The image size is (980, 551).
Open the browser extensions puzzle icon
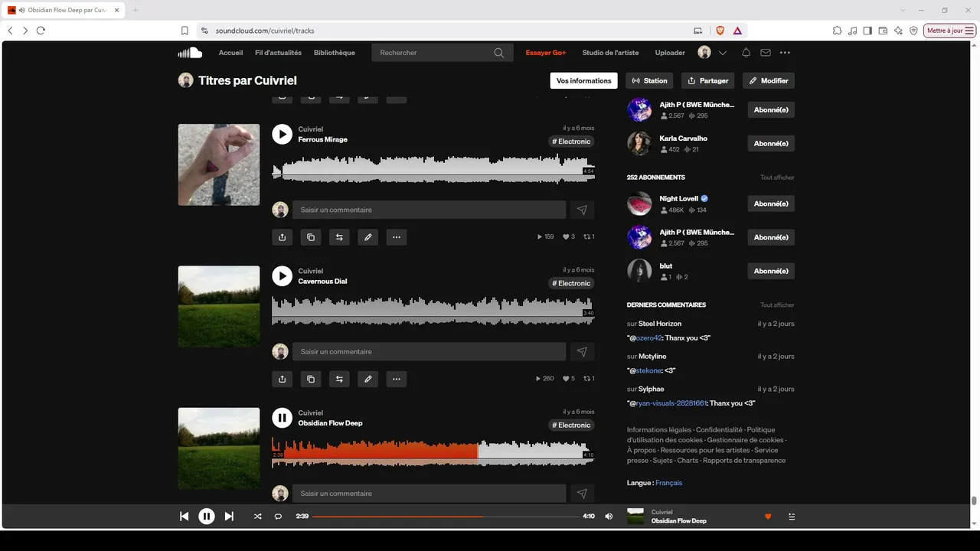tap(837, 31)
